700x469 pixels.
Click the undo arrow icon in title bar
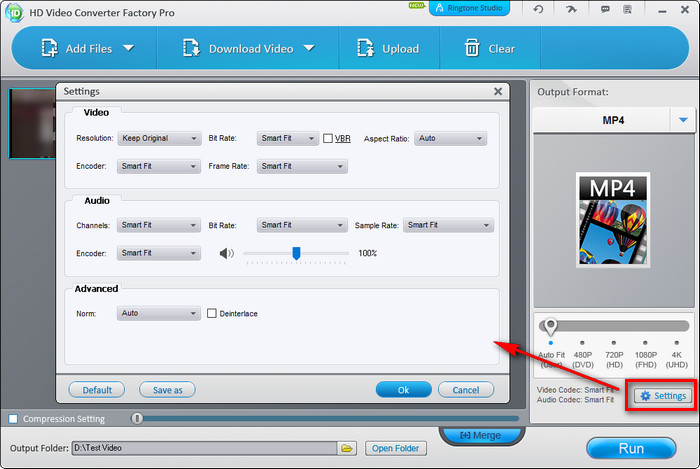pyautogui.click(x=538, y=9)
